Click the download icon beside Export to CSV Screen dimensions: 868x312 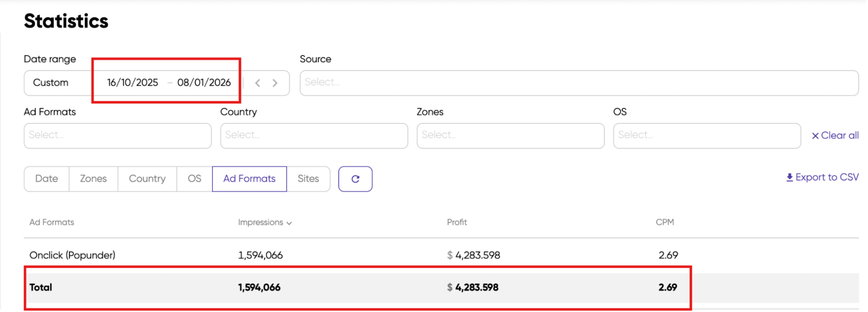(x=789, y=177)
